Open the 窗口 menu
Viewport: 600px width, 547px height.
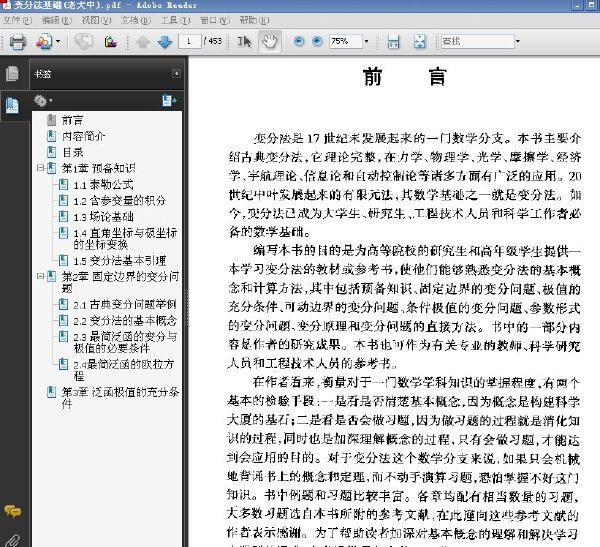click(x=215, y=20)
